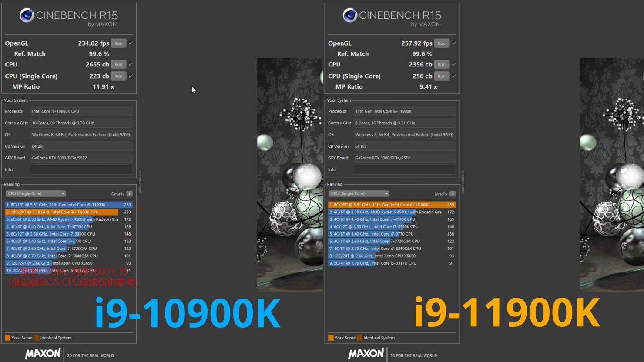Select Xeon X5650 row in left window
The height and width of the screenshot is (362, 644).
click(69, 263)
